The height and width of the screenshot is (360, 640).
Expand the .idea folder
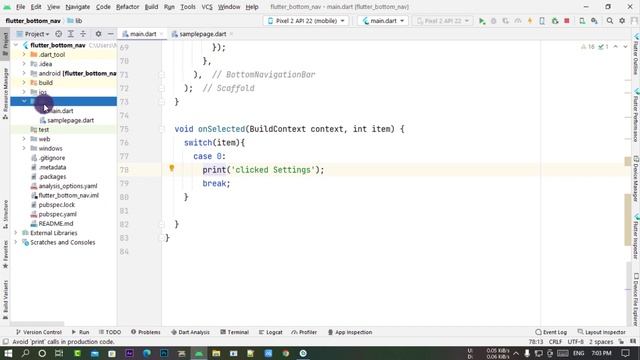tap(24, 64)
